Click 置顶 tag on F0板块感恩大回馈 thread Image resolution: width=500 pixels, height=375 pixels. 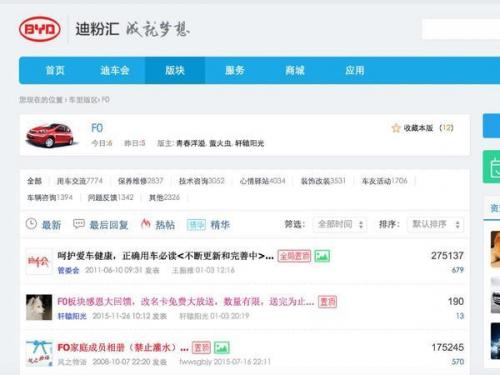(x=327, y=302)
